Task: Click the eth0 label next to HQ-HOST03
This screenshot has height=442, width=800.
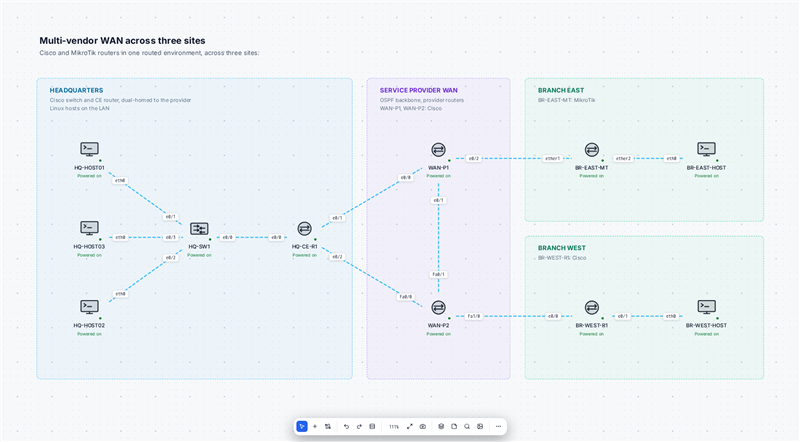Action: (120, 237)
